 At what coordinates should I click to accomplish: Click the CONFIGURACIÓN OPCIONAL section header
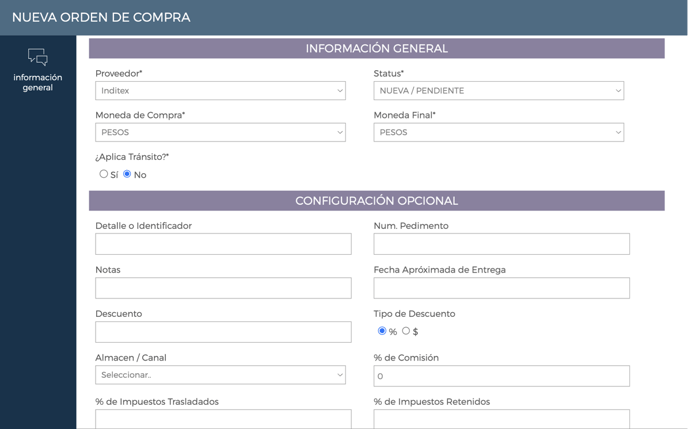point(376,201)
